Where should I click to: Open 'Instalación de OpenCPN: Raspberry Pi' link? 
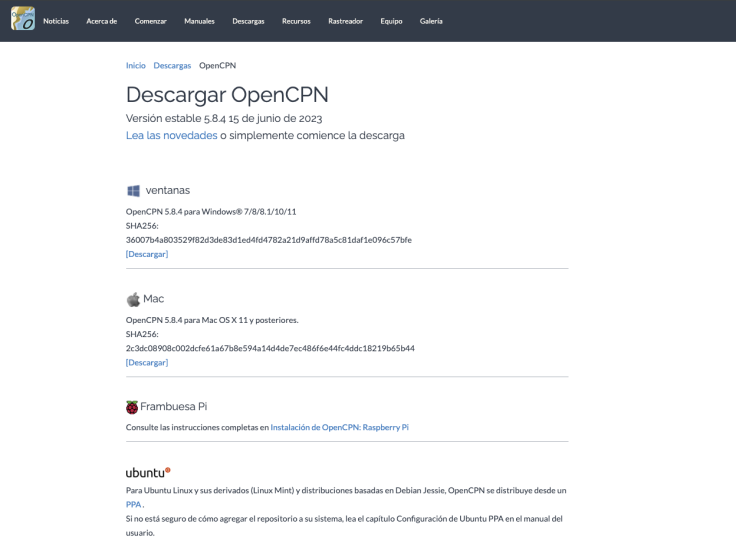click(339, 427)
